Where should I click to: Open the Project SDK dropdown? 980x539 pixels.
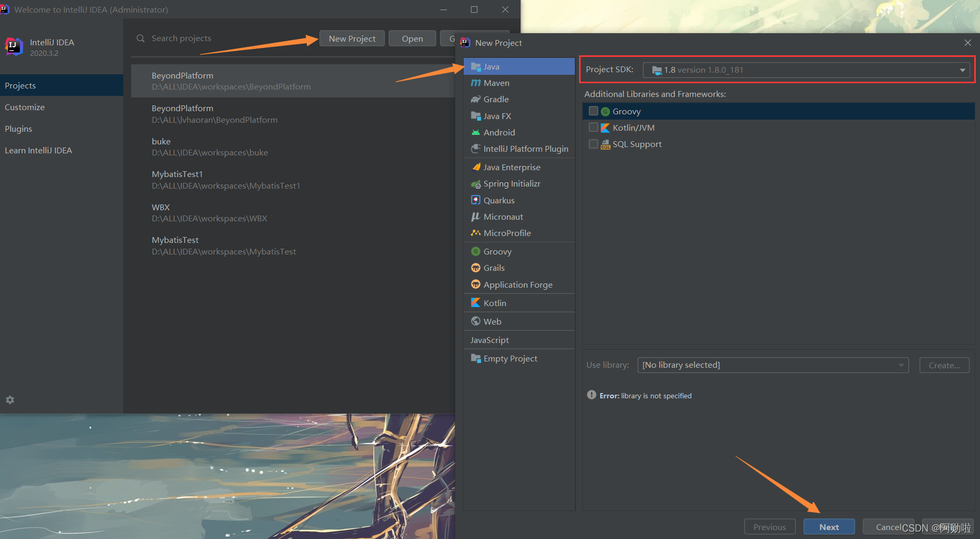[806, 70]
